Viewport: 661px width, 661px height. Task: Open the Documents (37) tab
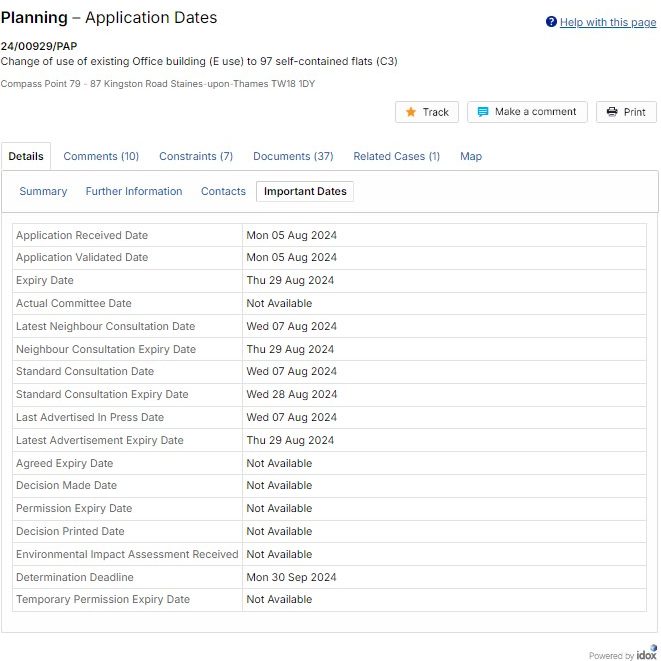tap(293, 156)
